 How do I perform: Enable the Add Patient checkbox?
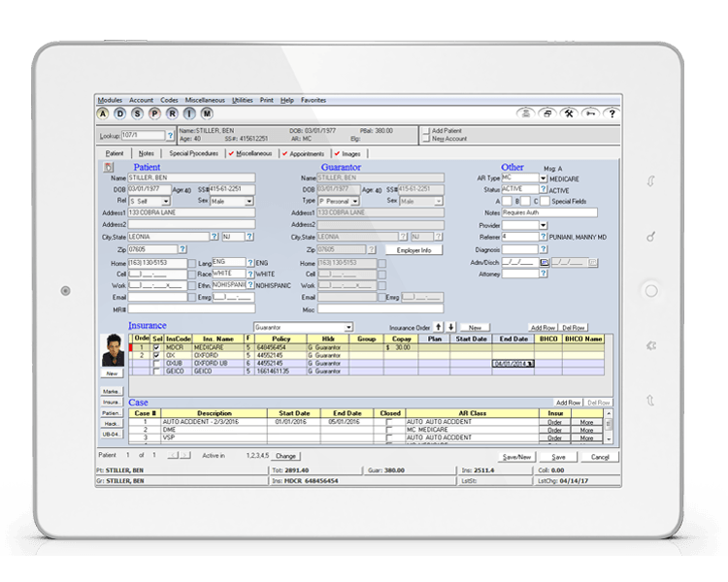click(x=425, y=130)
